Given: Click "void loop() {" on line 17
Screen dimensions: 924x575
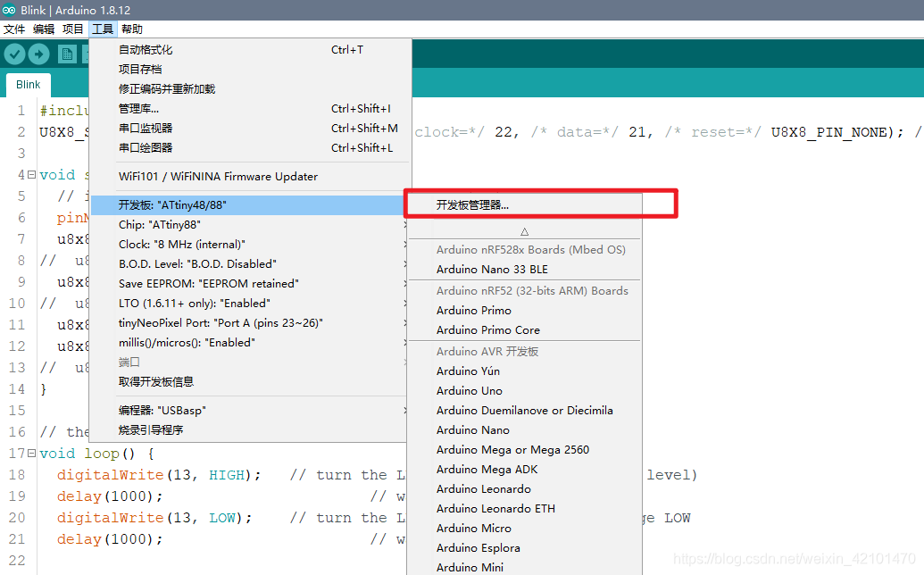Looking at the screenshot, I should coord(97,454).
